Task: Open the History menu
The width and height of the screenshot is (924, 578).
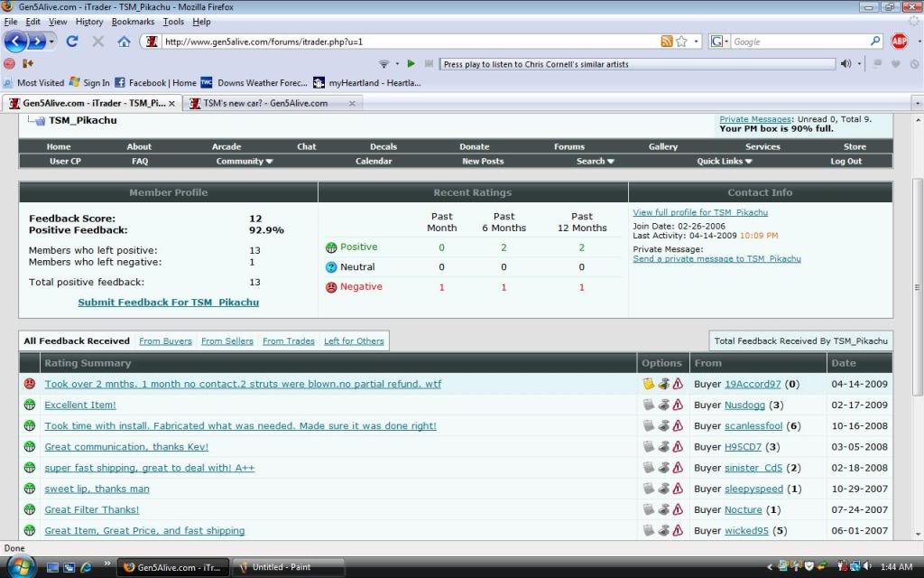Action: coord(89,21)
